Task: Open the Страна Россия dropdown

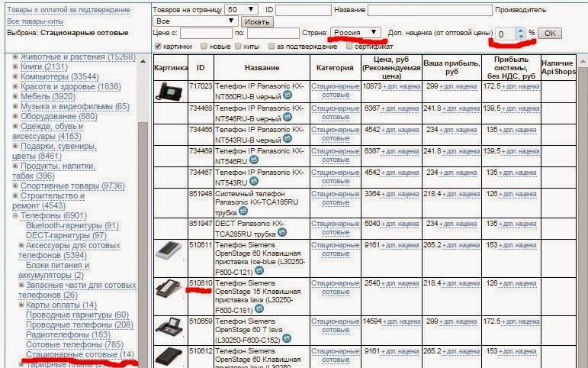Action: [356, 32]
